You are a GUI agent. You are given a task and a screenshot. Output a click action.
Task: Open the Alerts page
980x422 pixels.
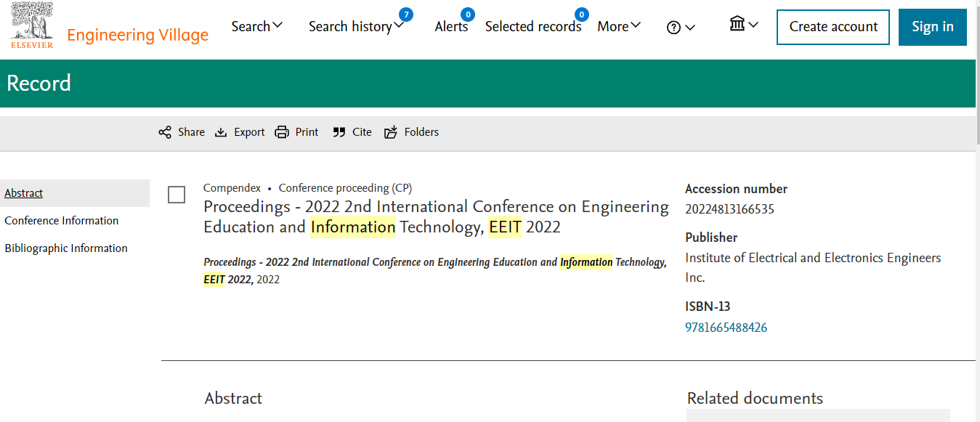[x=451, y=27]
